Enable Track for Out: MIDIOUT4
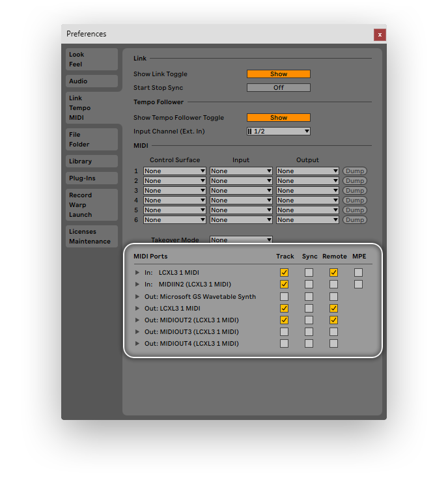The width and height of the screenshot is (448, 489). click(284, 344)
